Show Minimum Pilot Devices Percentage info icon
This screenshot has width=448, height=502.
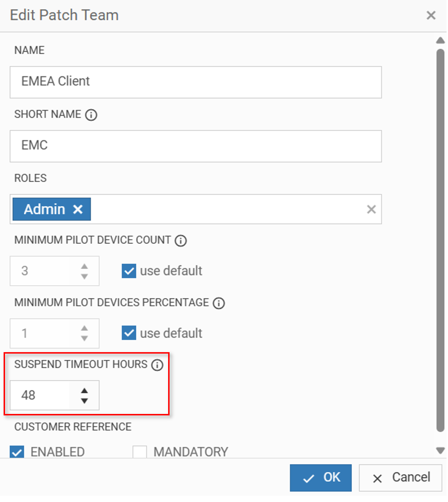218,303
